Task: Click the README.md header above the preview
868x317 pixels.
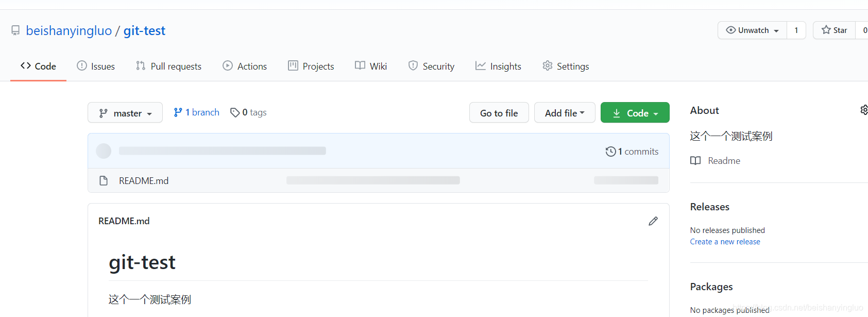Action: [124, 221]
